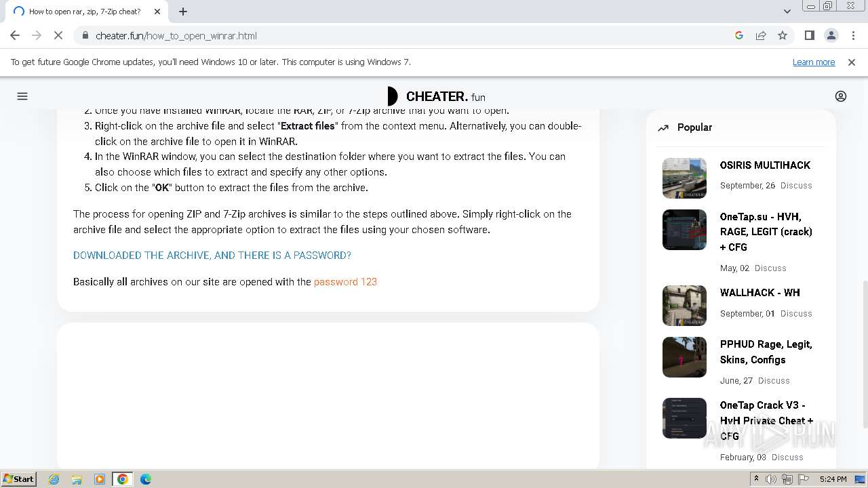
Task: Open Discuss for September, 01 post
Action: [x=796, y=314]
